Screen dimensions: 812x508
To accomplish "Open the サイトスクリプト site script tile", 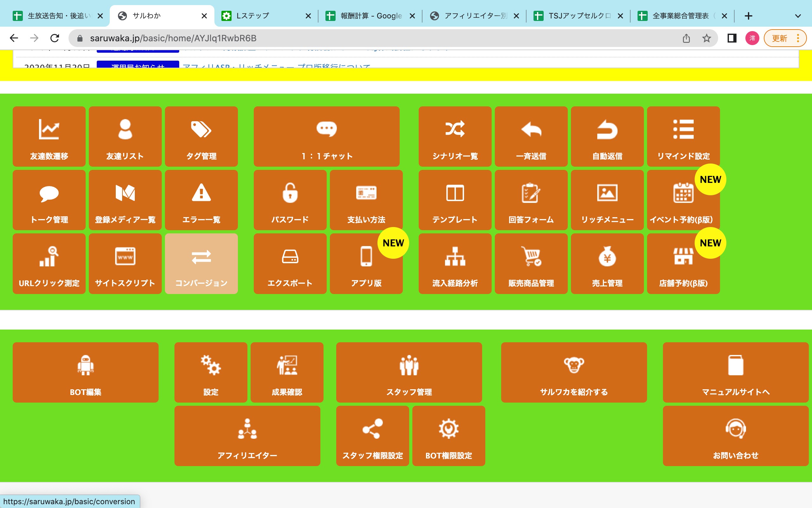I will (x=125, y=264).
